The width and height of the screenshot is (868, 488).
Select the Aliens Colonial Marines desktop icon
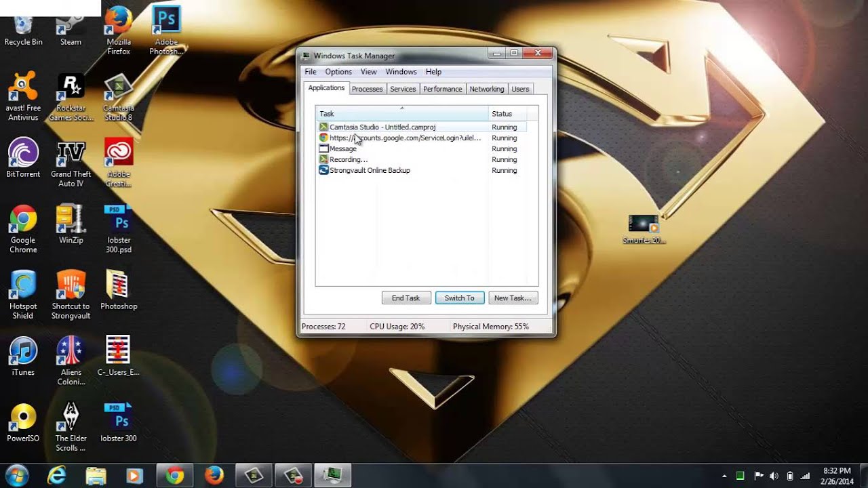(71, 361)
